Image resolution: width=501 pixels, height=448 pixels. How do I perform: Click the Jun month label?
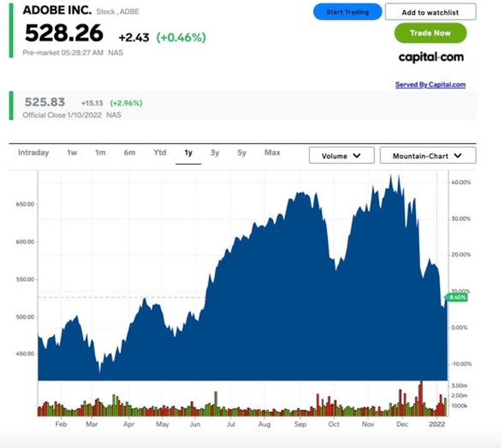coord(195,424)
